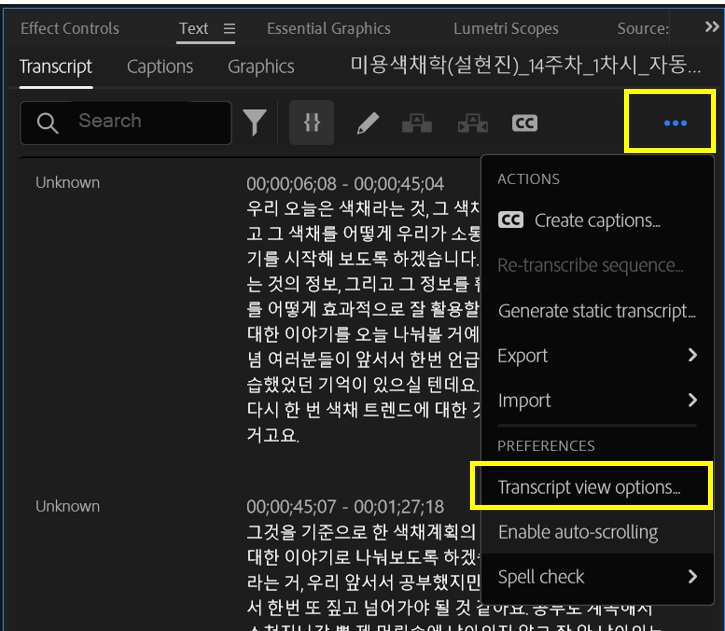Click the CC create captions toolbar icon

click(524, 123)
